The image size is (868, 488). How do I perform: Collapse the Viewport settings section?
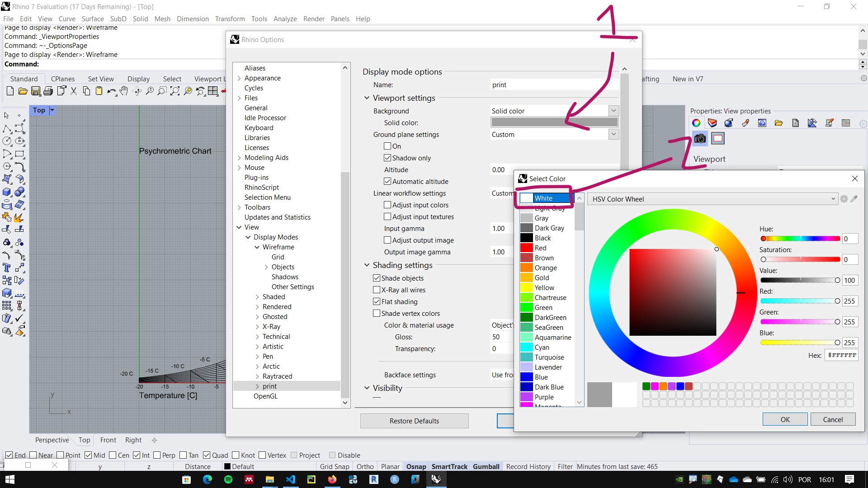pos(367,98)
